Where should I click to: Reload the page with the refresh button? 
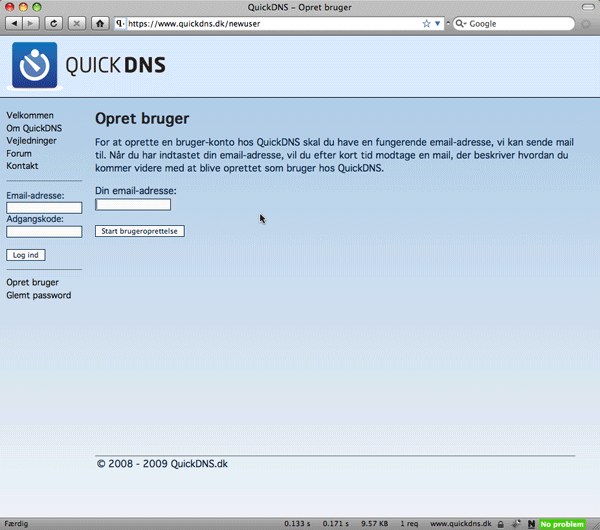[54, 24]
